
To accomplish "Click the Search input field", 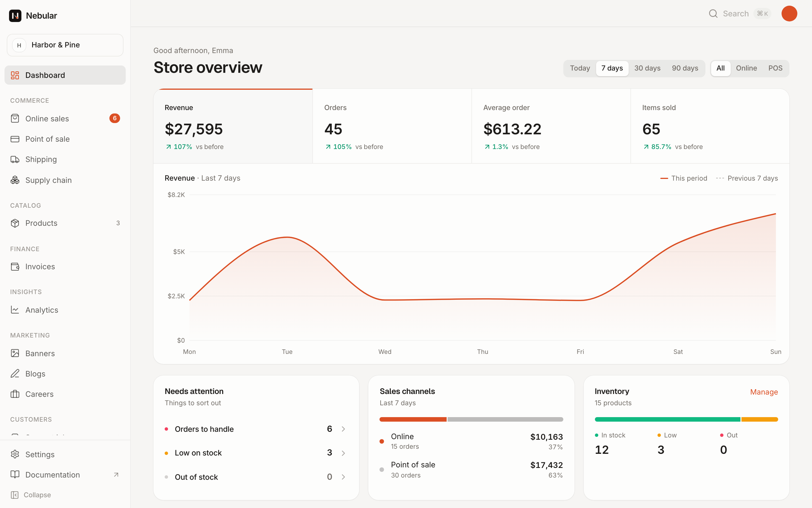I will click(x=740, y=14).
